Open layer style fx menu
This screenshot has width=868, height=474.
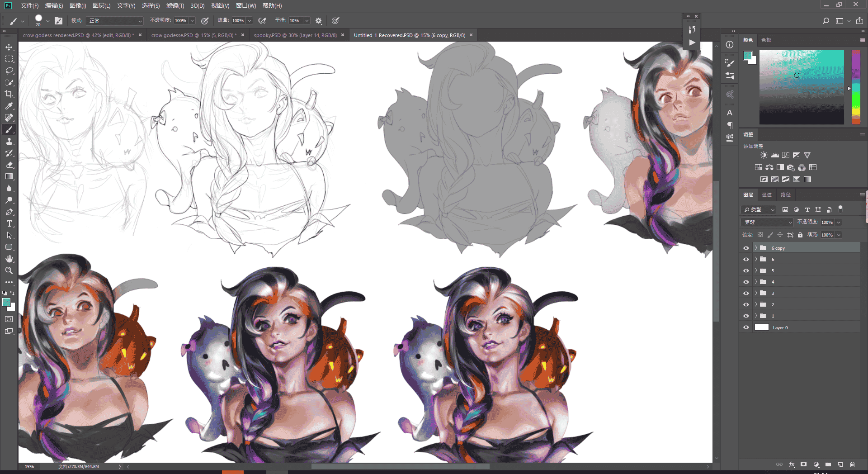coord(792,465)
